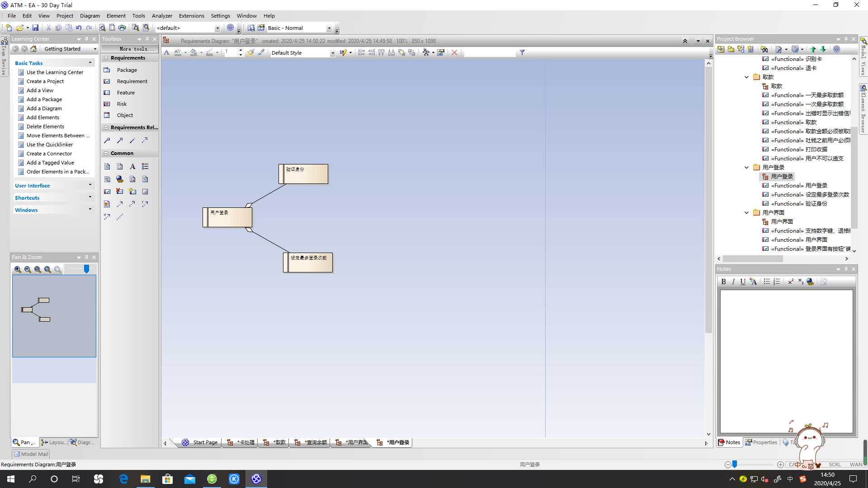Select the Risk element icon in toolbox
Screen dimensions: 868x488
pyautogui.click(x=107, y=103)
